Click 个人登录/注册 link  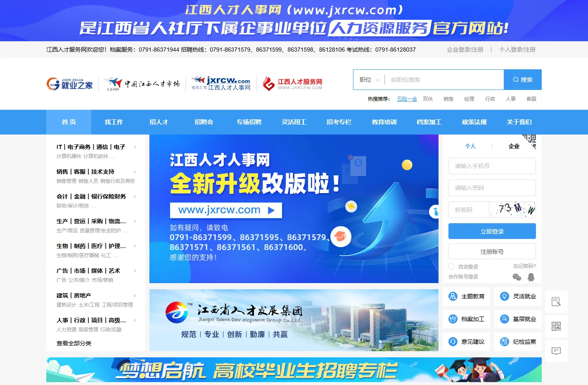click(517, 50)
